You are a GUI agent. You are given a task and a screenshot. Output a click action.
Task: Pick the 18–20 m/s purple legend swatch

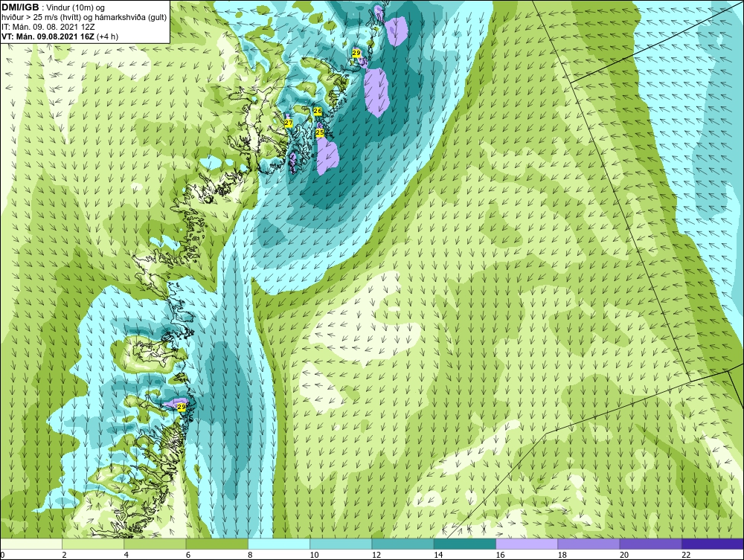coord(589,544)
